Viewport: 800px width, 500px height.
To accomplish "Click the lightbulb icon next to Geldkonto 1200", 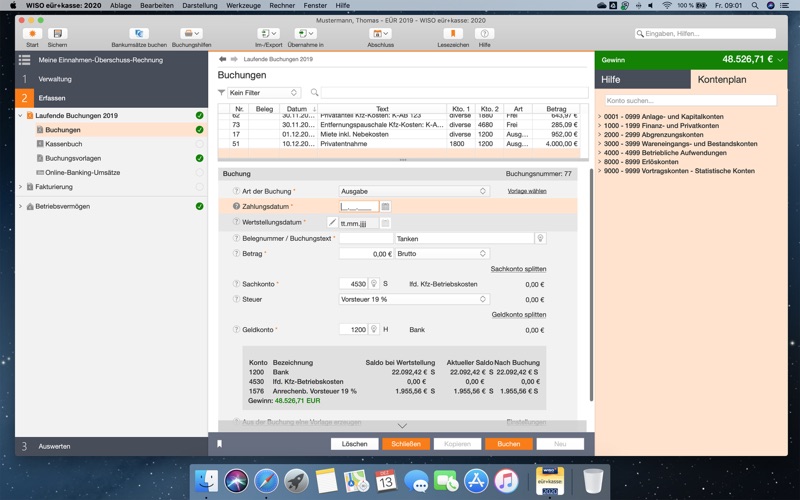I will pos(374,330).
